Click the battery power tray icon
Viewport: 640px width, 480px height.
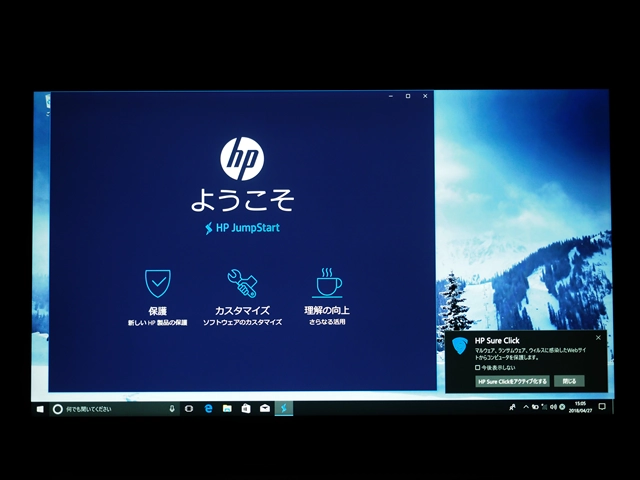[x=535, y=407]
